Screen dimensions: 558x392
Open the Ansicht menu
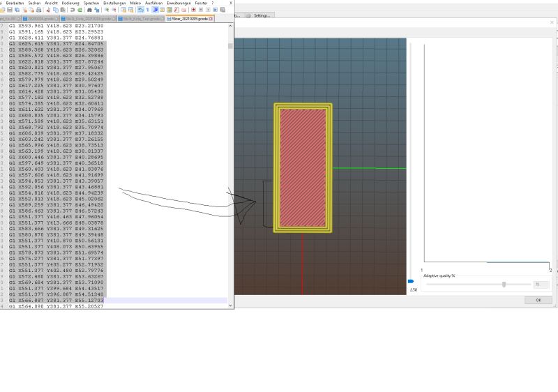tap(51, 3)
